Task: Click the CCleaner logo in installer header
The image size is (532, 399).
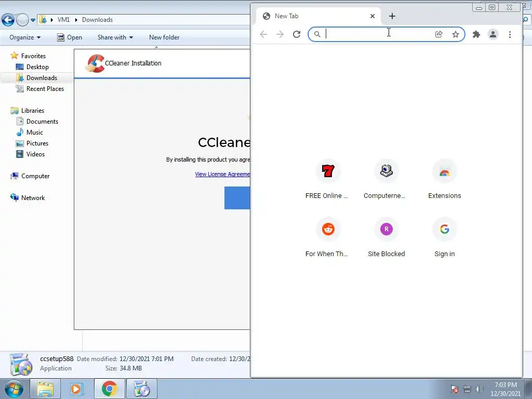Action: point(95,63)
